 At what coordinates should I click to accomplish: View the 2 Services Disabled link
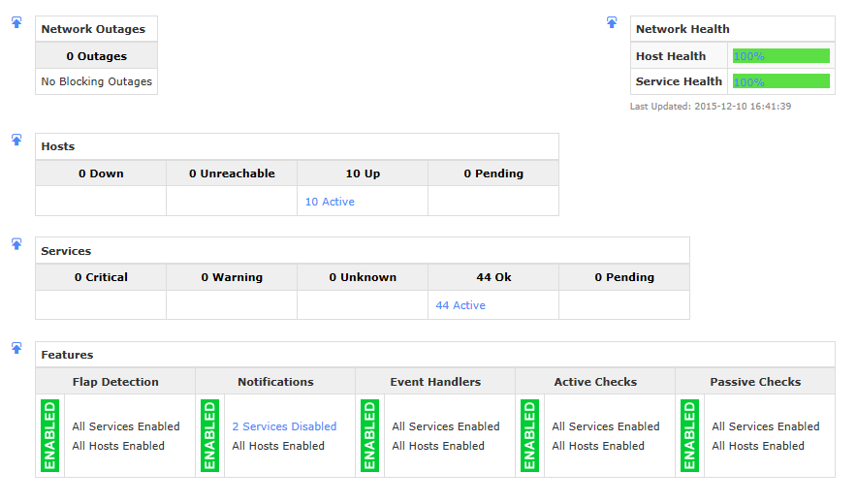tap(284, 426)
